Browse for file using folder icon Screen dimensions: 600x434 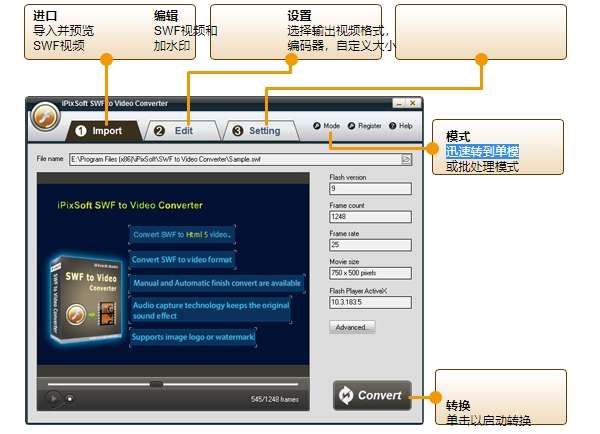coord(406,159)
